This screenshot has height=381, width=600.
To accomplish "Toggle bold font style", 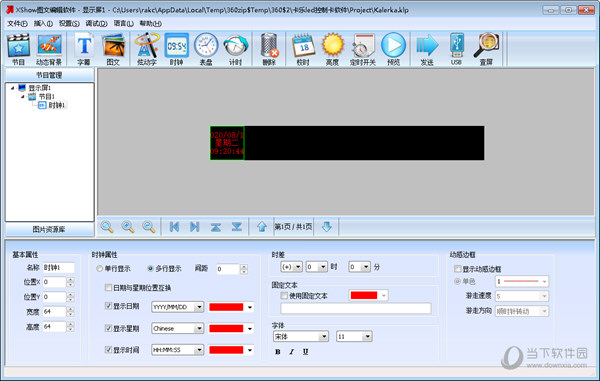I will click(278, 352).
